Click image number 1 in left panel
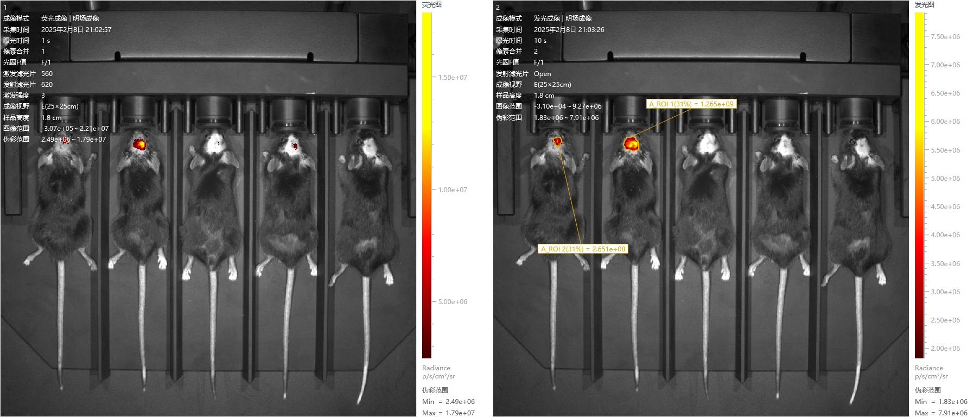 [5, 8]
